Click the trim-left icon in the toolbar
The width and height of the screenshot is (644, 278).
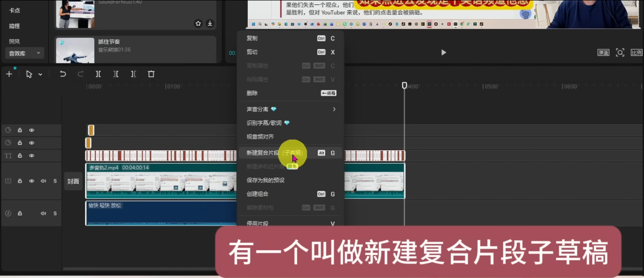[115, 74]
